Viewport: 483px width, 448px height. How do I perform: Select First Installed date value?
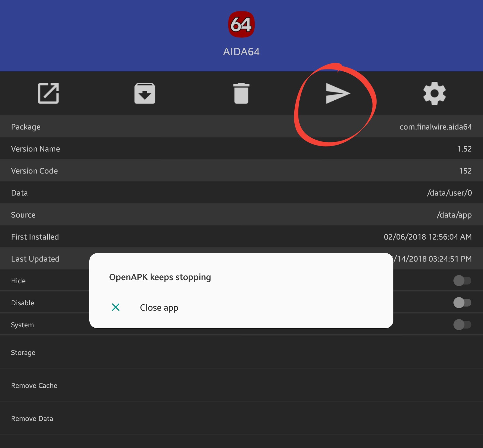click(x=428, y=237)
